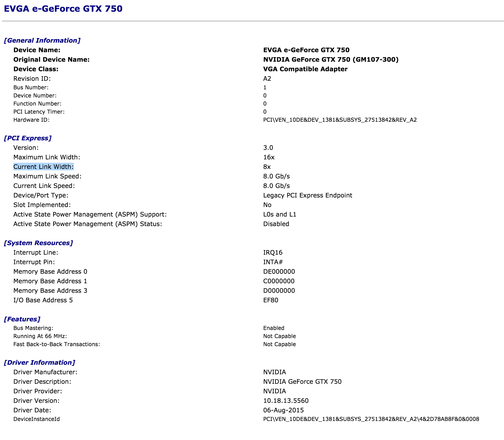Click the ASPM Support label
The width and height of the screenshot is (504, 440).
click(90, 214)
